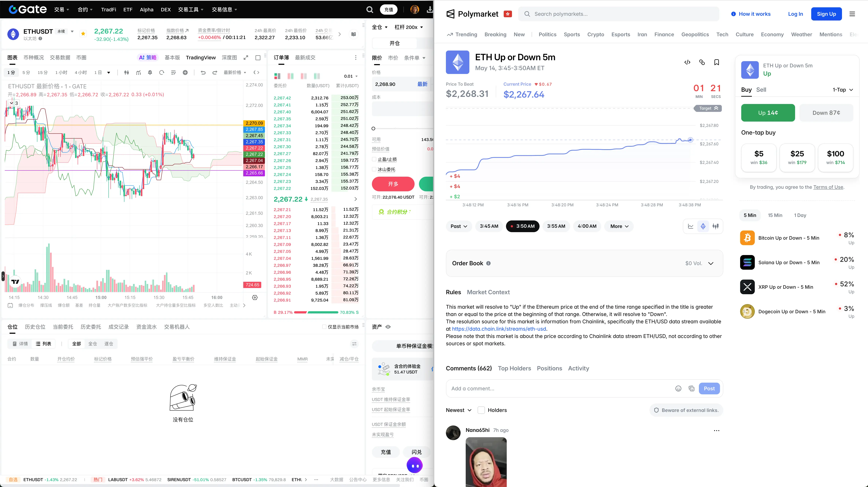
Task: Expand Gate chart to fullscreen arrows
Action: tap(246, 58)
